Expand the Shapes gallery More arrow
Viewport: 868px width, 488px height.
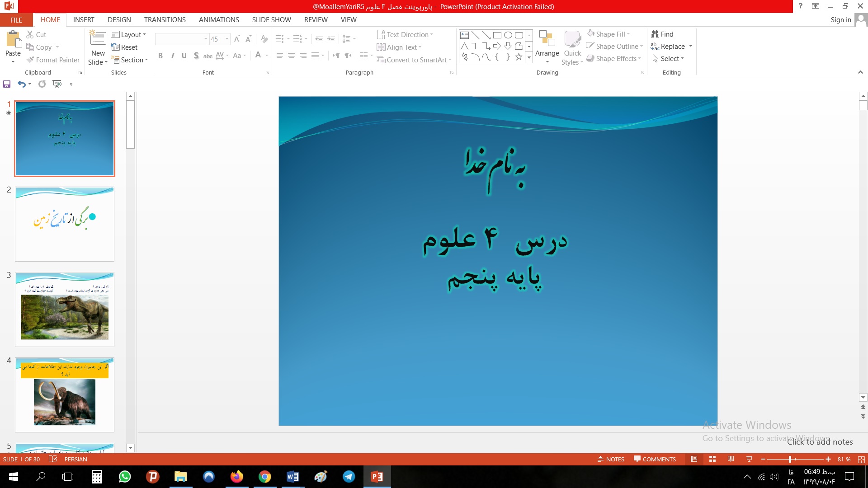click(529, 58)
